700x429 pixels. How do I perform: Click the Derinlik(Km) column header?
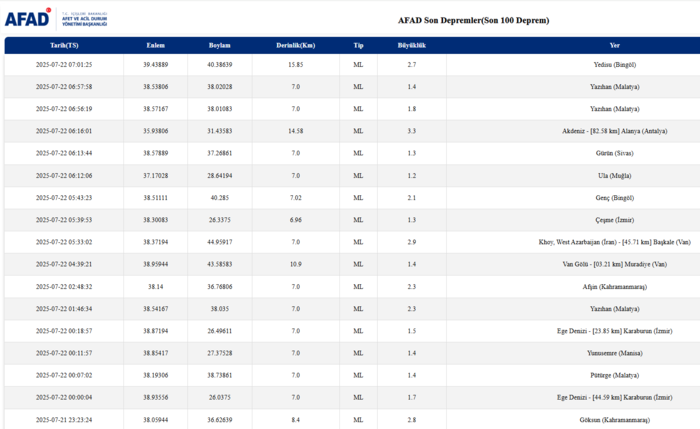[296, 46]
